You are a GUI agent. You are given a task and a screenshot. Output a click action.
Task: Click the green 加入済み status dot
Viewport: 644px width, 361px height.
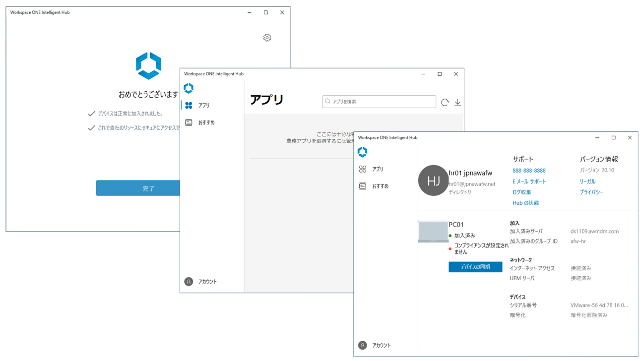tap(450, 236)
